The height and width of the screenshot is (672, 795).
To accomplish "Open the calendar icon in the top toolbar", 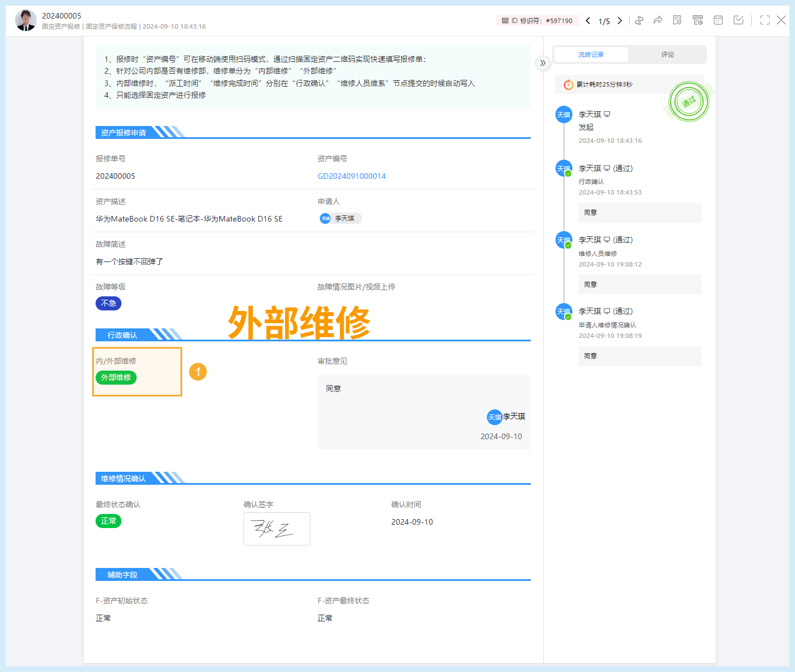I will click(718, 20).
